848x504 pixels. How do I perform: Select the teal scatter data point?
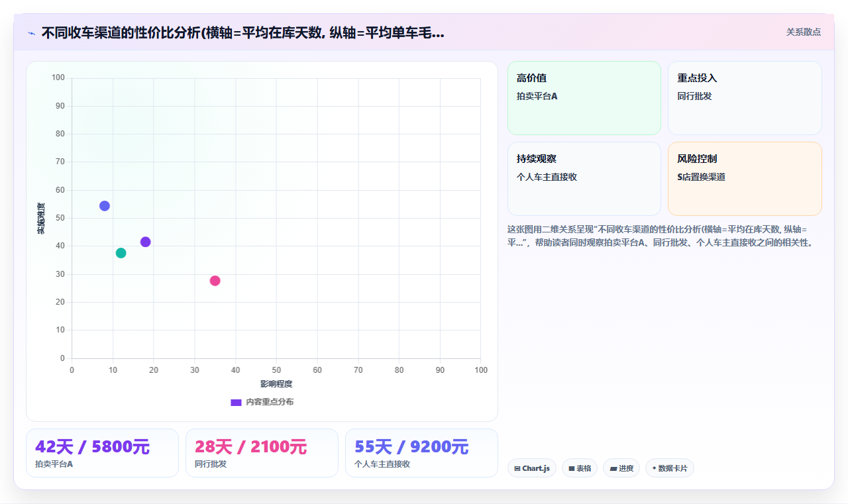click(121, 253)
